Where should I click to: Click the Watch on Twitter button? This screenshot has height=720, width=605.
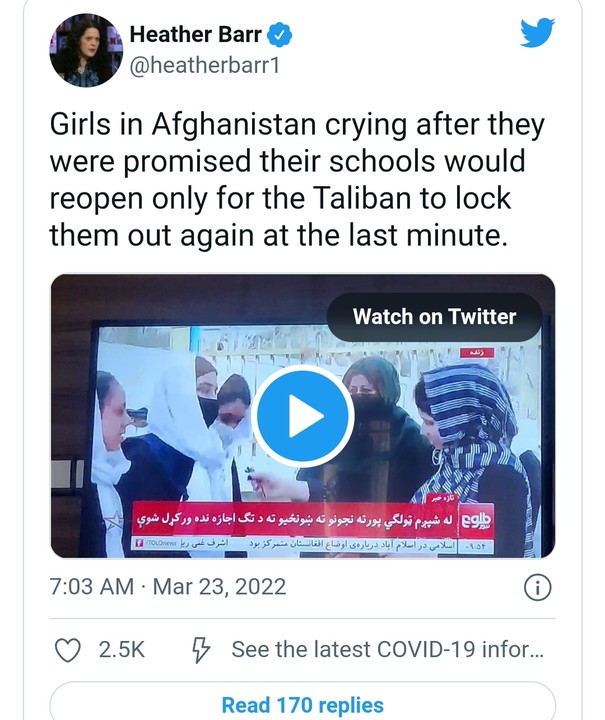[x=434, y=317]
